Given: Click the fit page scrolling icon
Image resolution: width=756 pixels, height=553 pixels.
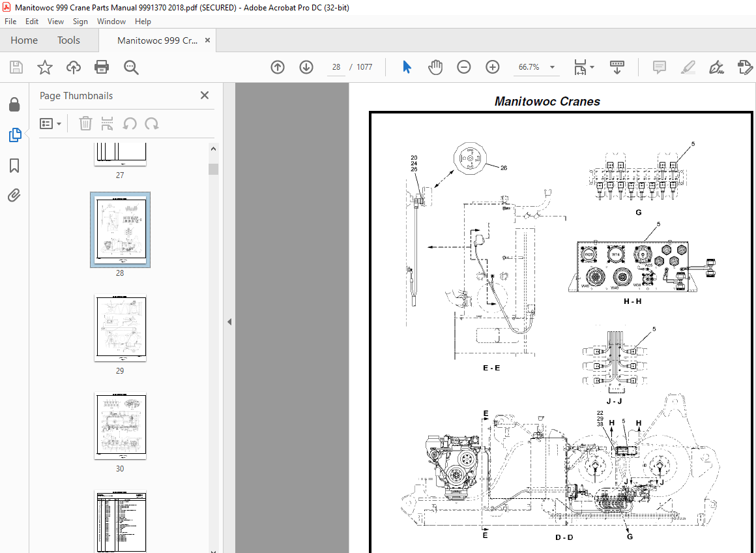Looking at the screenshot, I should point(580,67).
